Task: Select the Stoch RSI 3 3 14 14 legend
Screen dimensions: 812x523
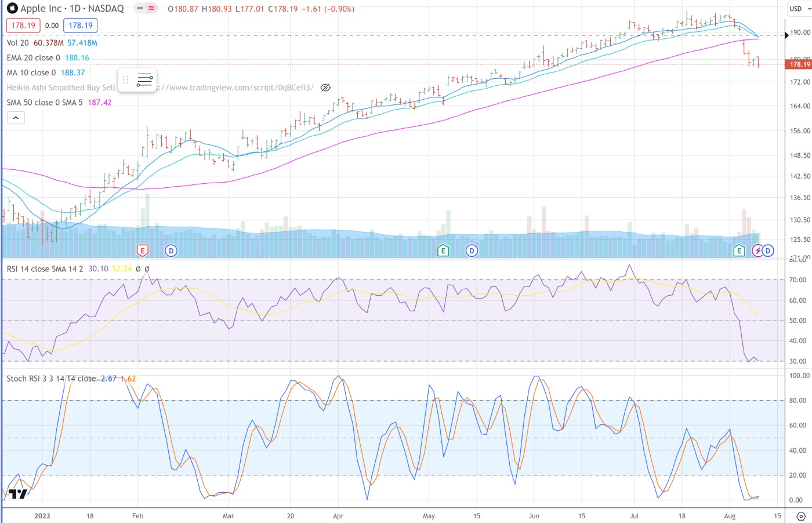Action: pos(51,379)
